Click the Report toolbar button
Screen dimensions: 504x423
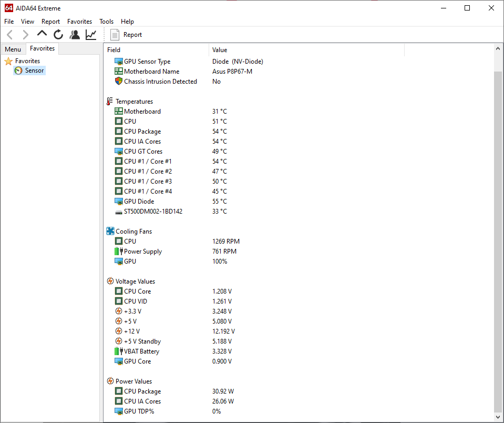[126, 35]
